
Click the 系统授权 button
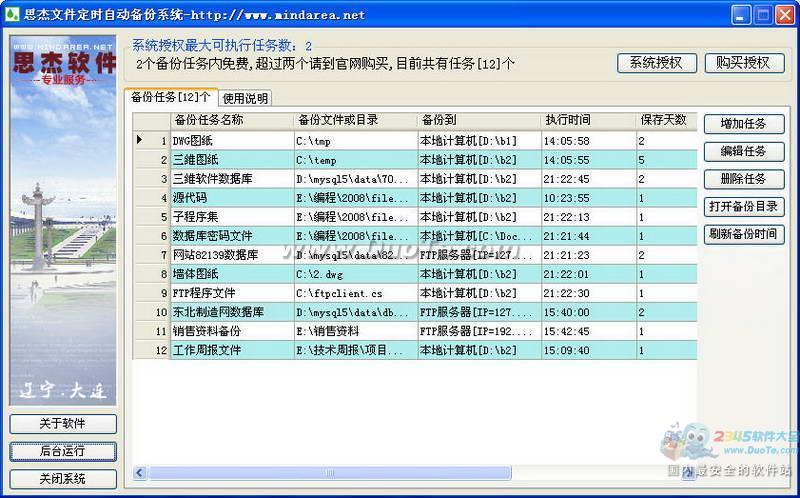tap(656, 62)
